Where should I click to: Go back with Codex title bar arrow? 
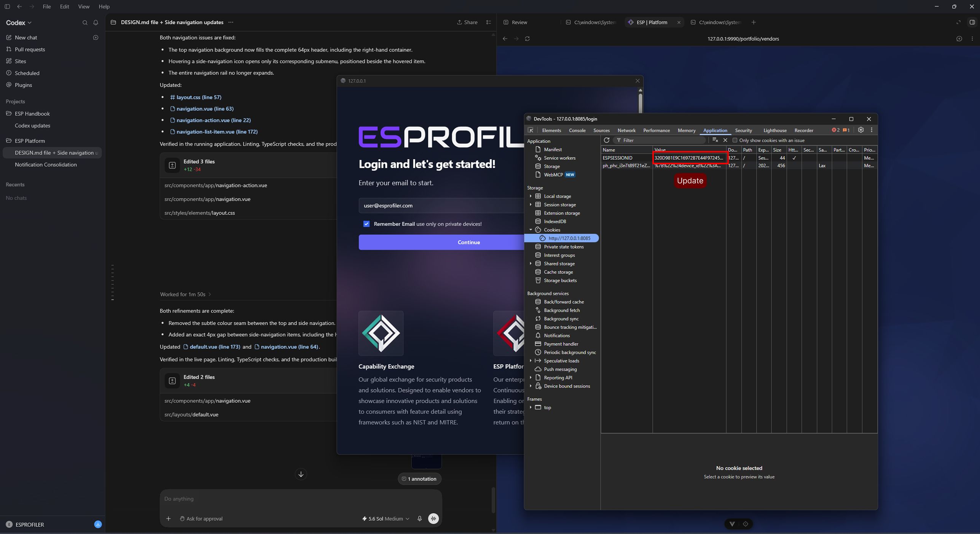coord(19,6)
